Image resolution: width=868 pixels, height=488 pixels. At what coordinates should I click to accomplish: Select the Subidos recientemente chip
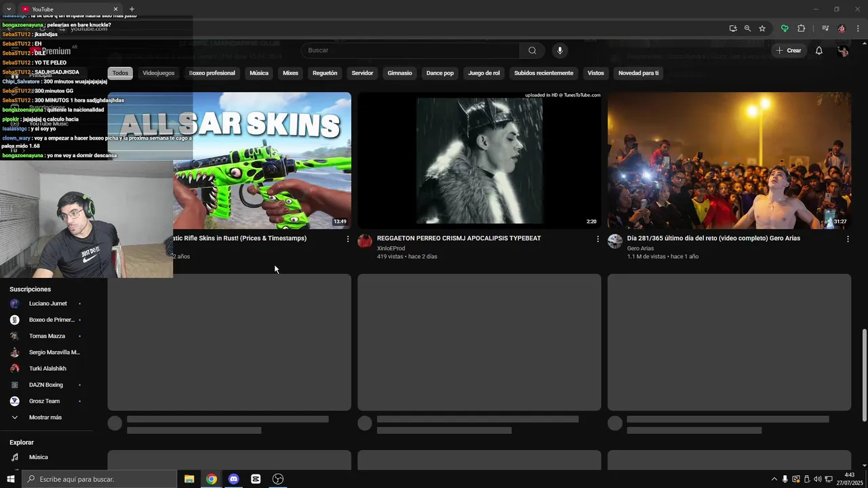pyautogui.click(x=543, y=73)
